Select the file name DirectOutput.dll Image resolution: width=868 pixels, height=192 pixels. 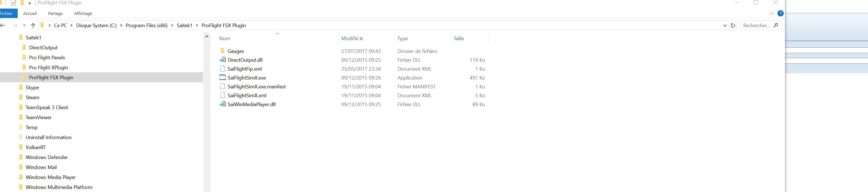click(x=245, y=60)
